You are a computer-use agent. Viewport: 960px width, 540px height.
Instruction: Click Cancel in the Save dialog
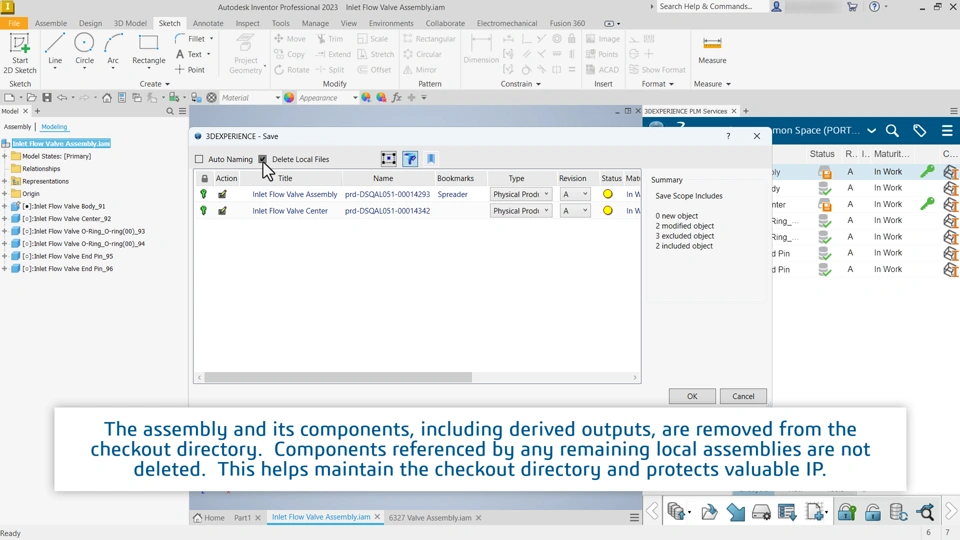(x=743, y=396)
